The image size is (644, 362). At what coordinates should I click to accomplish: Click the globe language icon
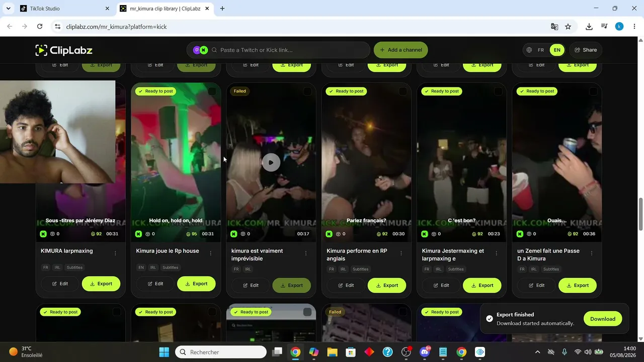[x=529, y=50]
